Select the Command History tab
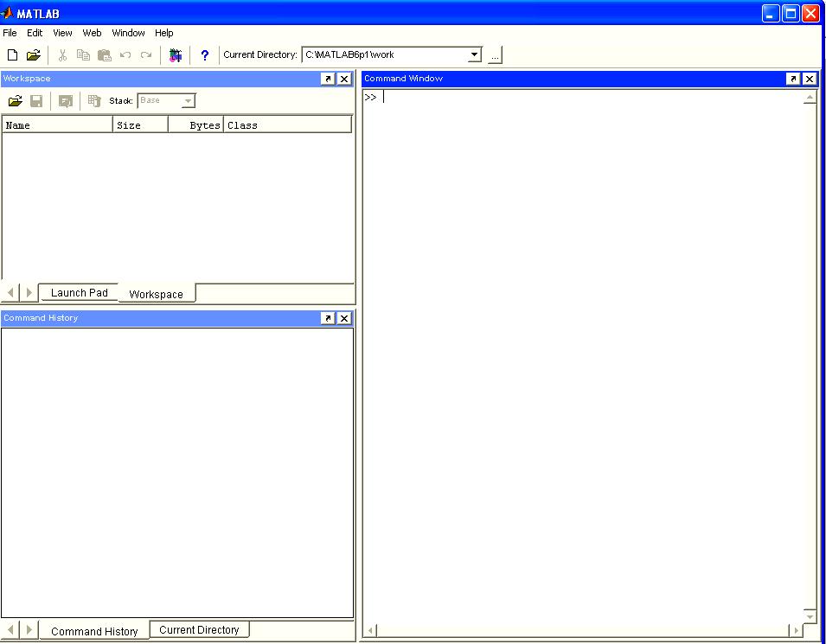 click(x=94, y=631)
